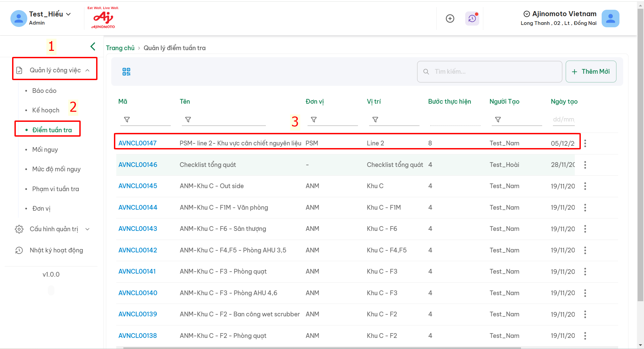
Task: Open filter for Đơn vị column
Action: pyautogui.click(x=314, y=119)
